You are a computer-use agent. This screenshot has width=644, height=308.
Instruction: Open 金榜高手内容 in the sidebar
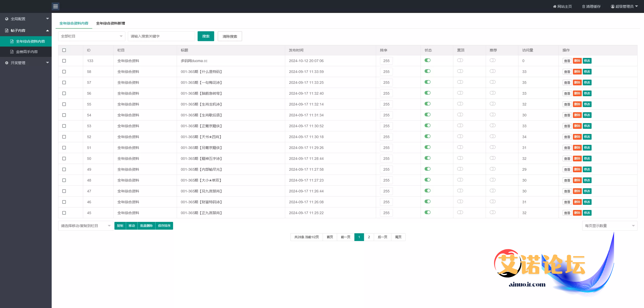coord(26,52)
